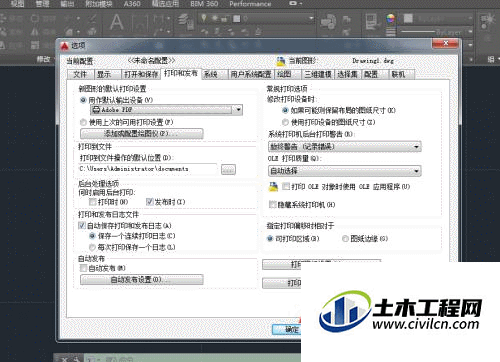Open the Performance ribbon tab

[x=250, y=4]
